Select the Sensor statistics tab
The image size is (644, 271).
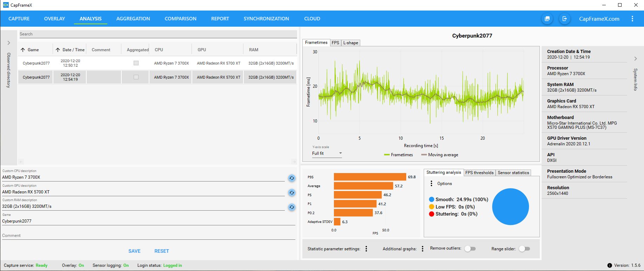[513, 173]
